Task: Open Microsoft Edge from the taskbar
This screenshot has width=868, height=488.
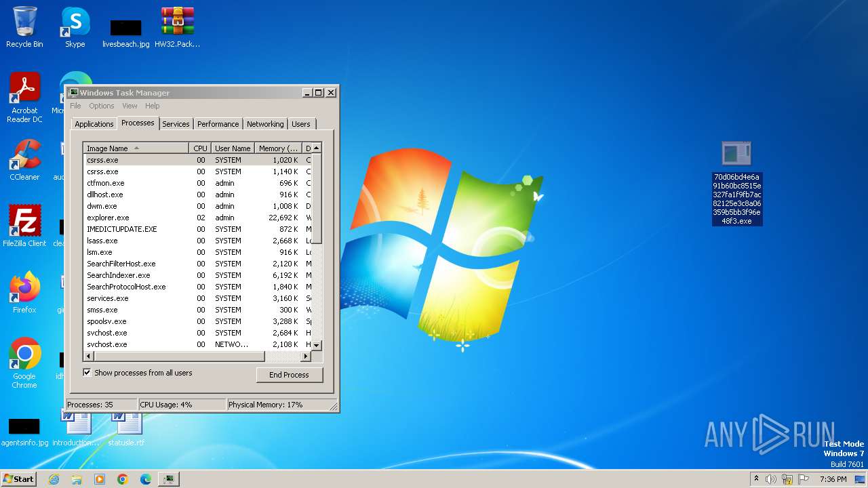Action: coord(146,479)
